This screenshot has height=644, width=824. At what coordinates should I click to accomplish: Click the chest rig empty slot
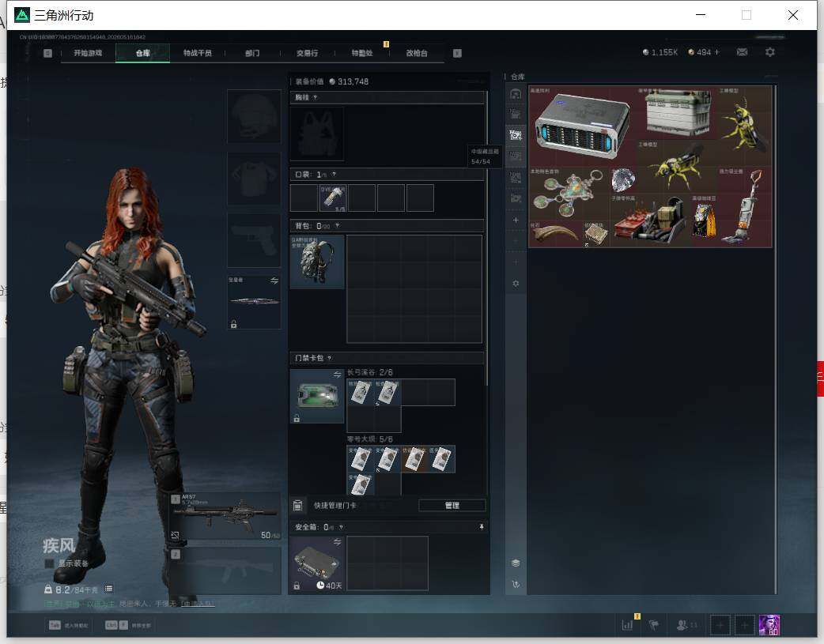point(317,134)
